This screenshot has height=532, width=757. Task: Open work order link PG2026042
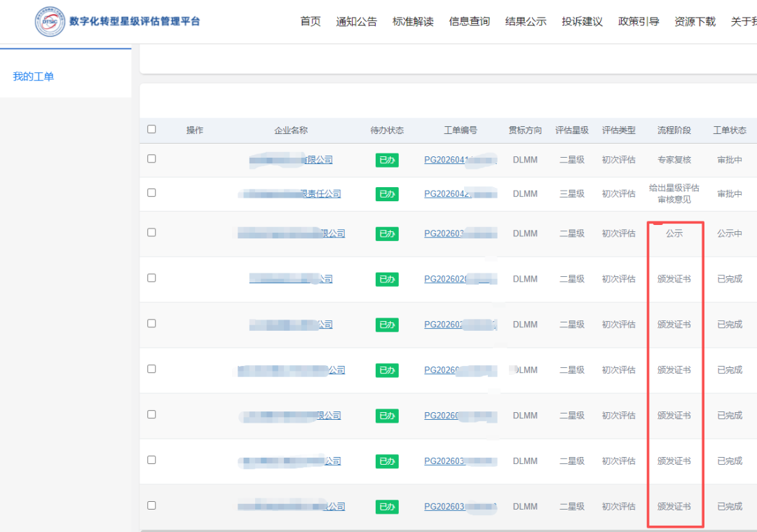point(461,193)
